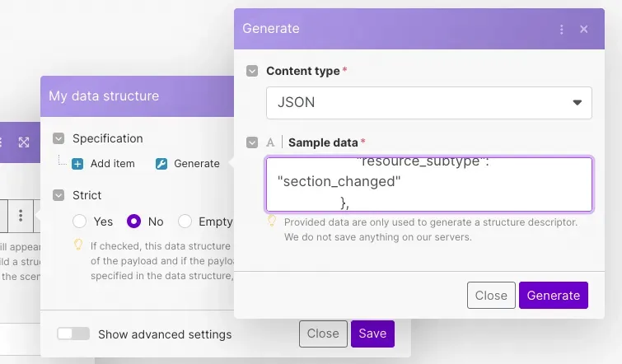Select the Yes radio button for Strict
This screenshot has height=364, width=622.
point(80,222)
